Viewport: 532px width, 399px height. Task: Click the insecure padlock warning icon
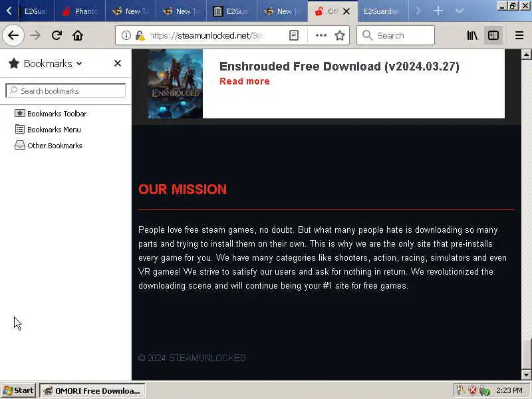click(140, 35)
